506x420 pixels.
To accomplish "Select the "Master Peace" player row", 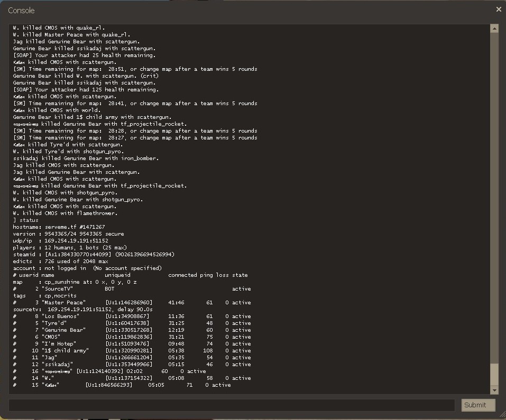I will tap(132, 303).
